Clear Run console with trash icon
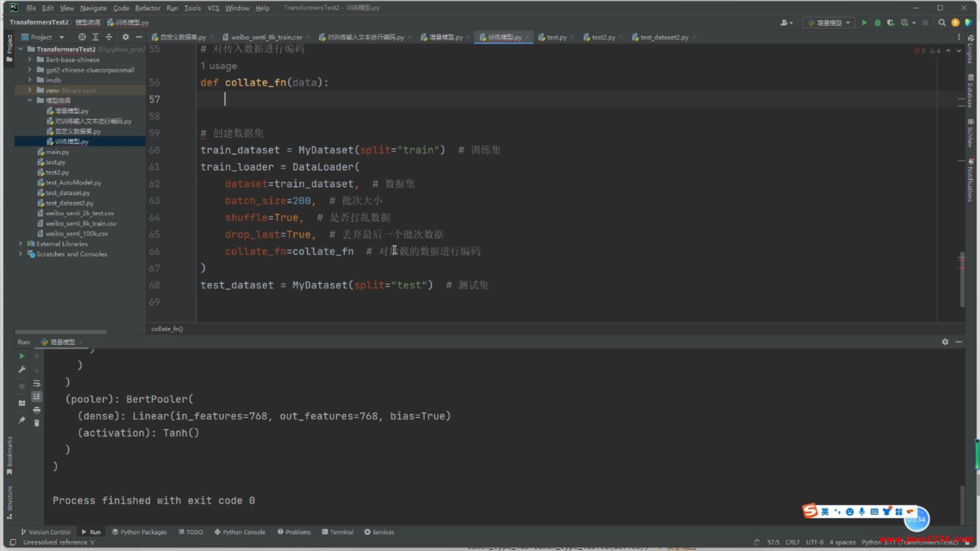 (37, 423)
